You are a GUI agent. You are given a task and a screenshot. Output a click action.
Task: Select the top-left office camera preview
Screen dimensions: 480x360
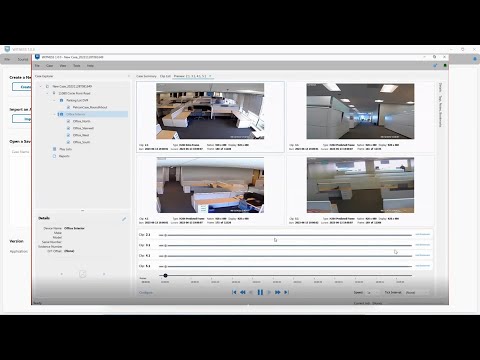click(x=210, y=111)
